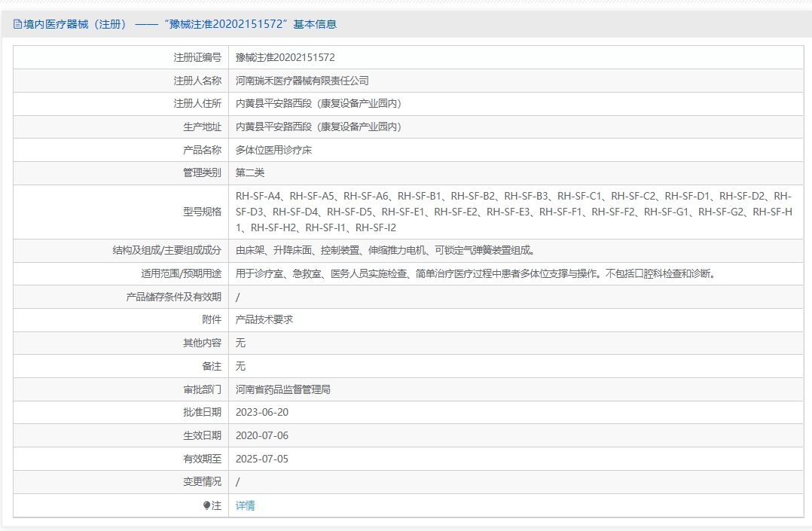Click the 变更情况 label
The width and height of the screenshot is (812, 531).
[202, 482]
